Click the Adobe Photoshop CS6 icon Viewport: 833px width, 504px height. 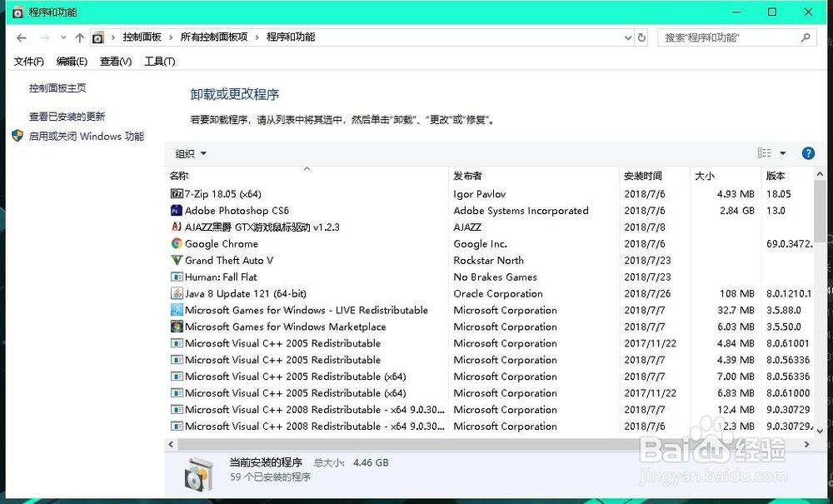point(175,210)
